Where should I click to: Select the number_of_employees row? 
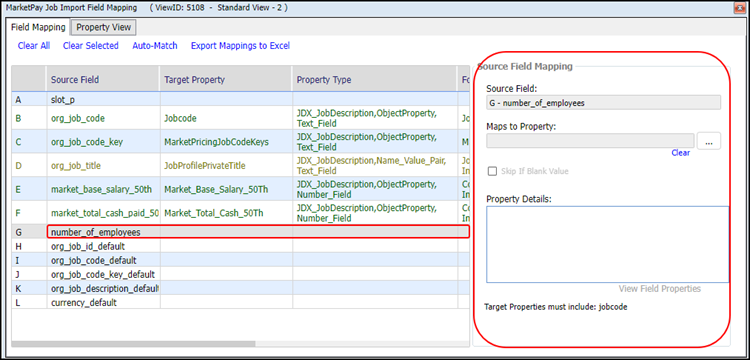click(x=241, y=232)
